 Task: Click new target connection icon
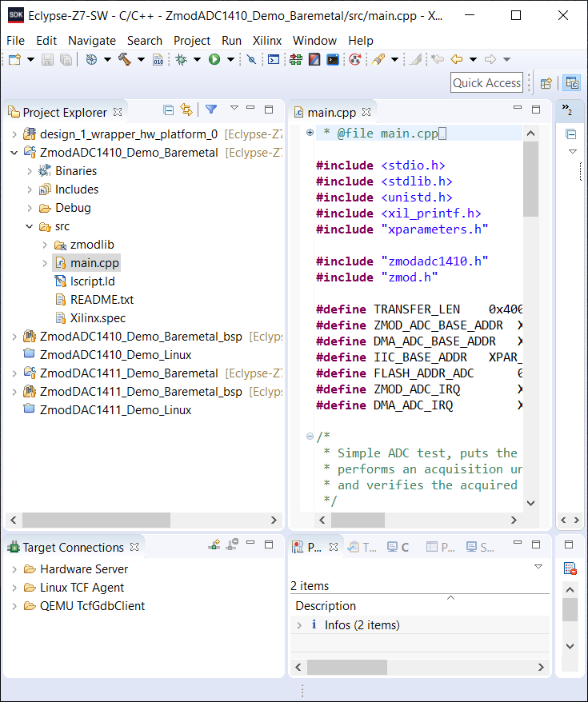[x=214, y=544]
